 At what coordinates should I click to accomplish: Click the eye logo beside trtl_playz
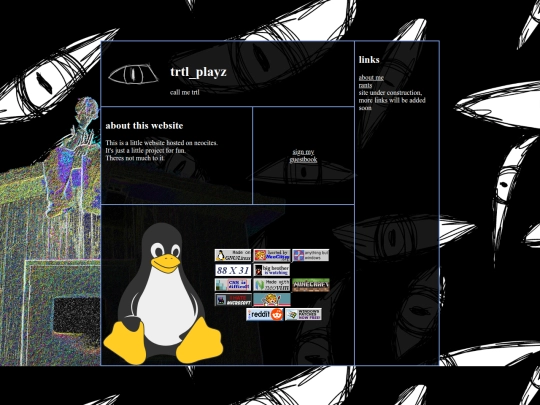click(133, 74)
